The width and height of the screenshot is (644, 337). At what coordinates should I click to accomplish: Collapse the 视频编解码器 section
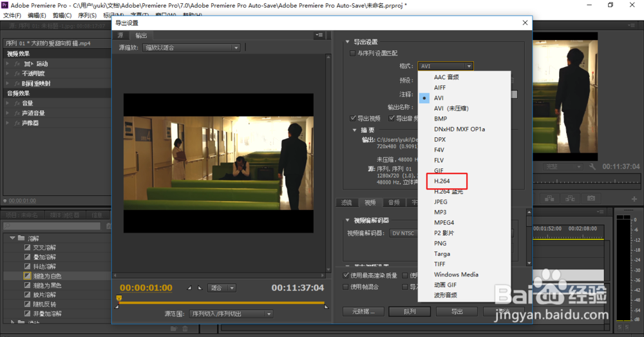click(348, 220)
